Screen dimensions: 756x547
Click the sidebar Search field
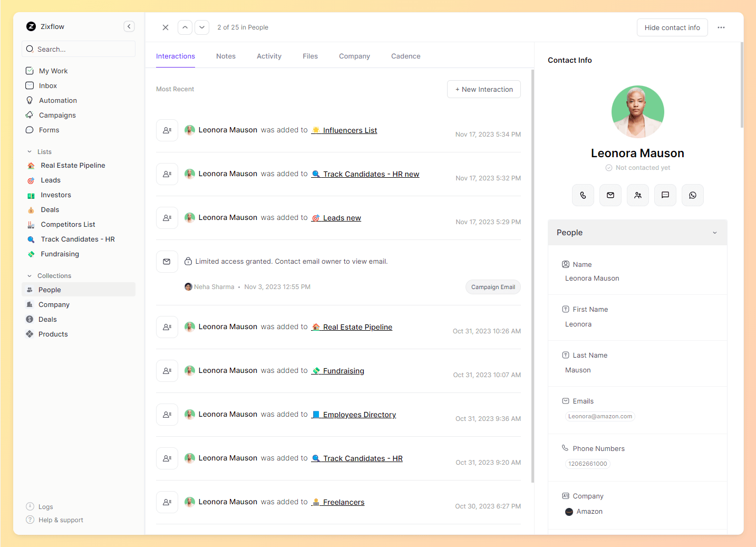click(x=79, y=49)
